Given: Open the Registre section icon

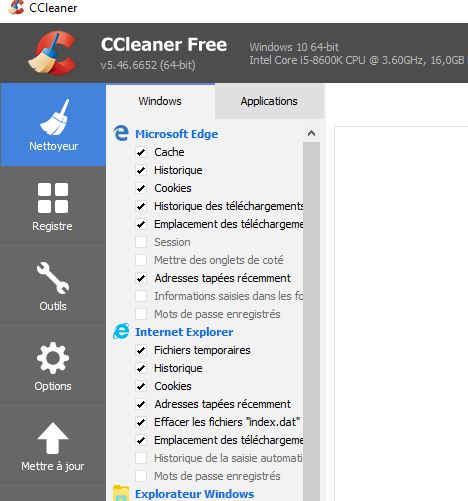Looking at the screenshot, I should point(53,198).
